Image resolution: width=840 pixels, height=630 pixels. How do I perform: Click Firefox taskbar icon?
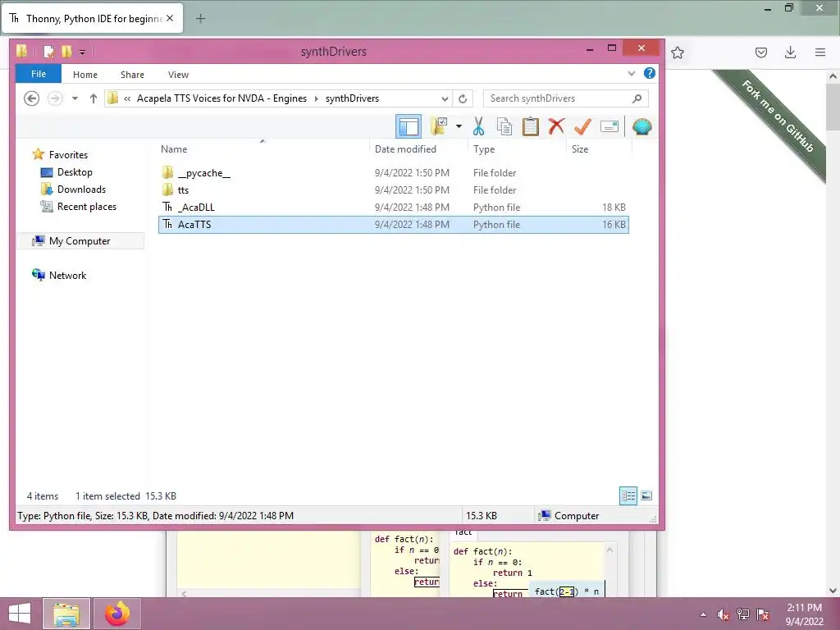(117, 614)
